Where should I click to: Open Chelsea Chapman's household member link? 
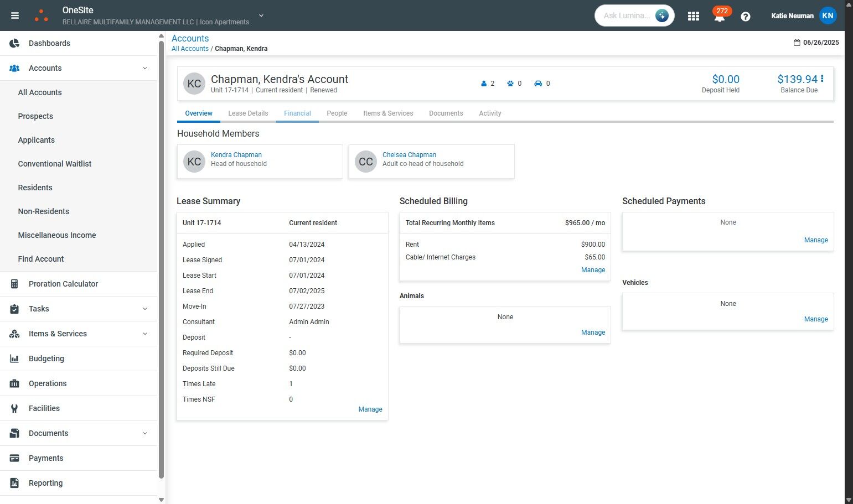point(409,155)
